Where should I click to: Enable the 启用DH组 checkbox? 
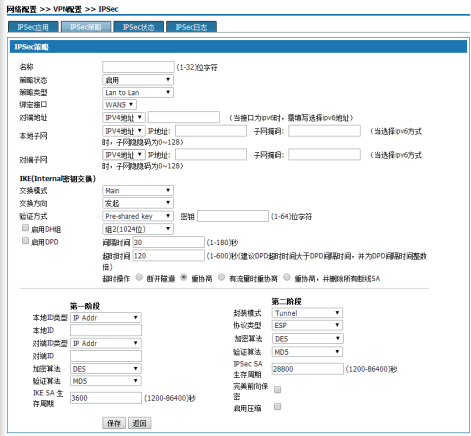point(25,228)
